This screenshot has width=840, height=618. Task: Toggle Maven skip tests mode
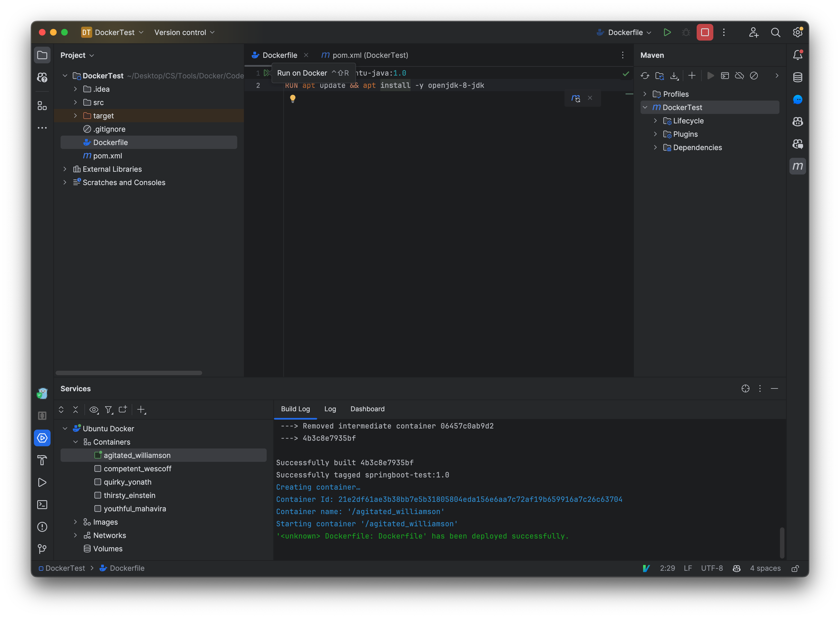click(754, 76)
